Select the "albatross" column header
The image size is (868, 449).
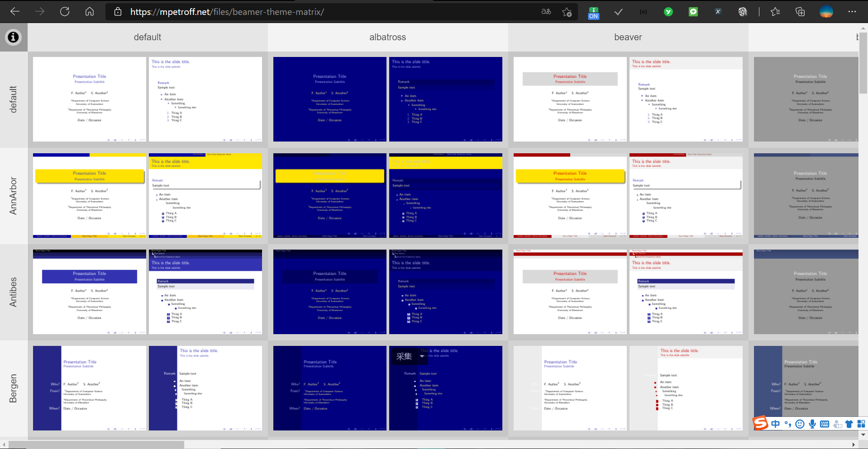pos(388,37)
